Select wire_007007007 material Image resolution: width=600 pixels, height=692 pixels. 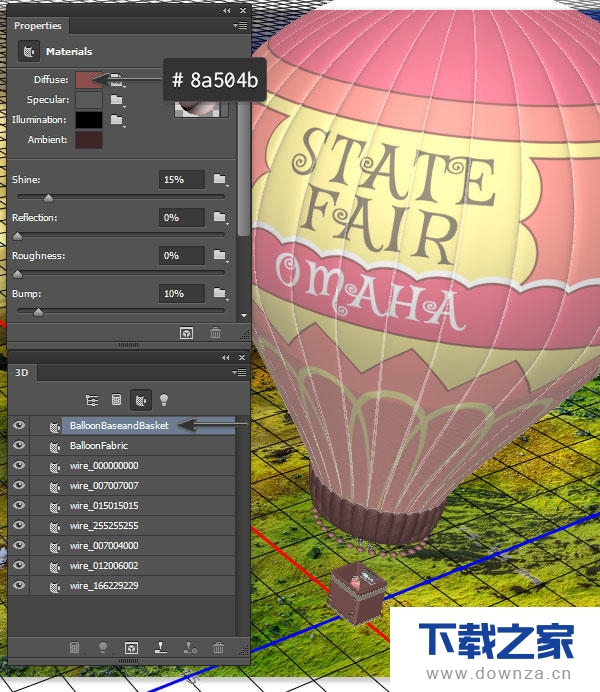tap(104, 485)
